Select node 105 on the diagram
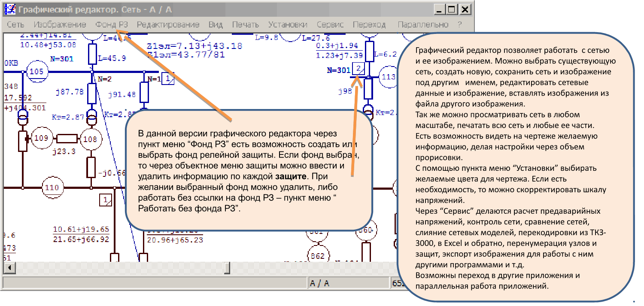644x306 pixels. [x=36, y=72]
